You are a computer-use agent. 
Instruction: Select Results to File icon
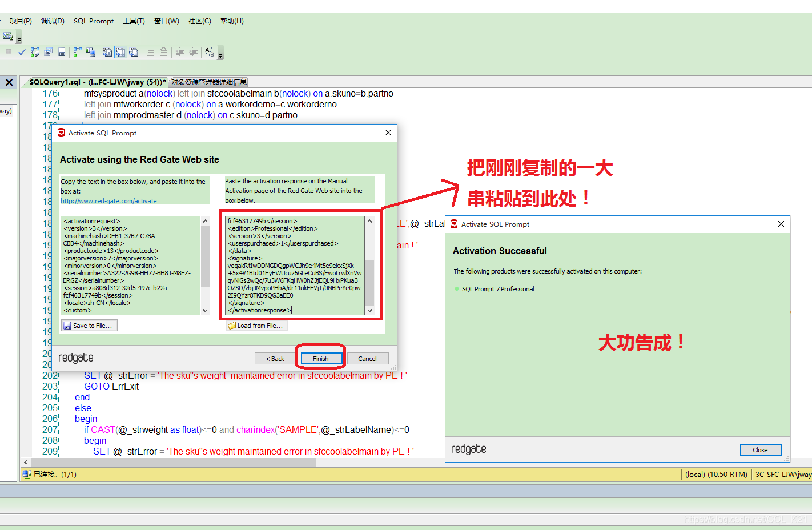click(x=134, y=52)
